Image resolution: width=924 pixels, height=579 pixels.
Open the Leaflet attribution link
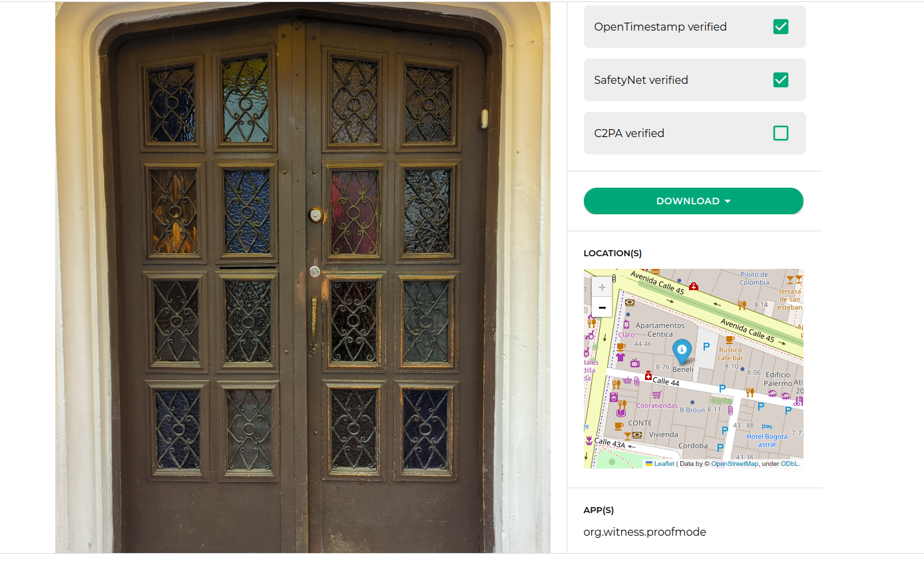(x=664, y=464)
